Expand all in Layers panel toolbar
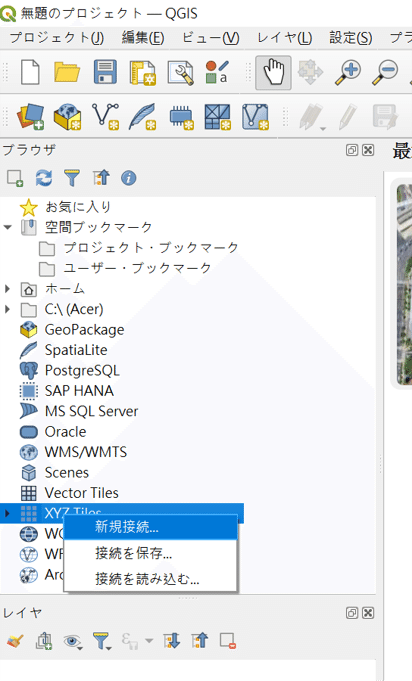The width and height of the screenshot is (412, 681). click(171, 641)
